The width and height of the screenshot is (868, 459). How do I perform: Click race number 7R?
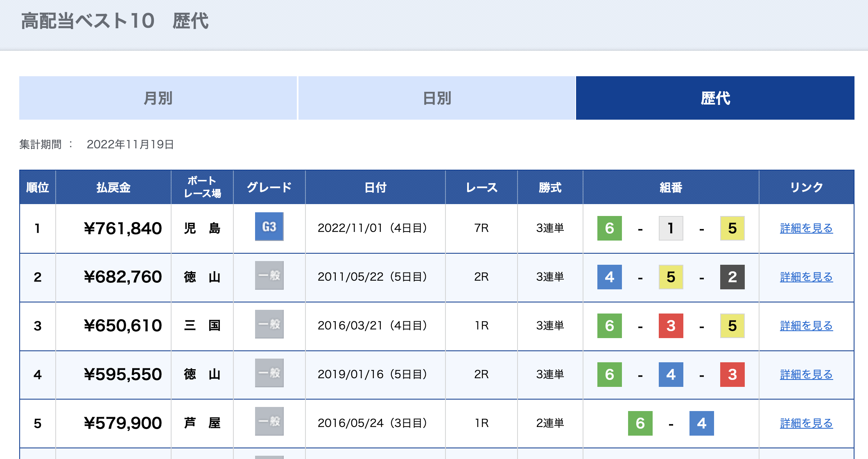[x=481, y=228]
